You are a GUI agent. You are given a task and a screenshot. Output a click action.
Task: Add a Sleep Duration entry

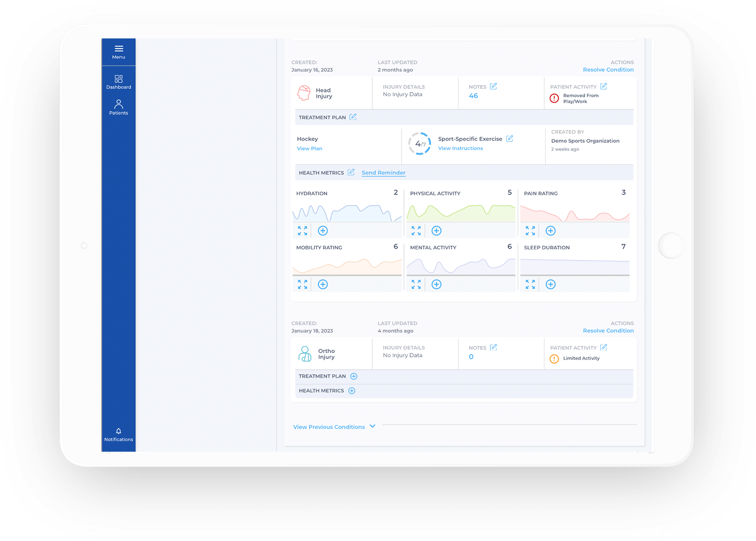[551, 284]
